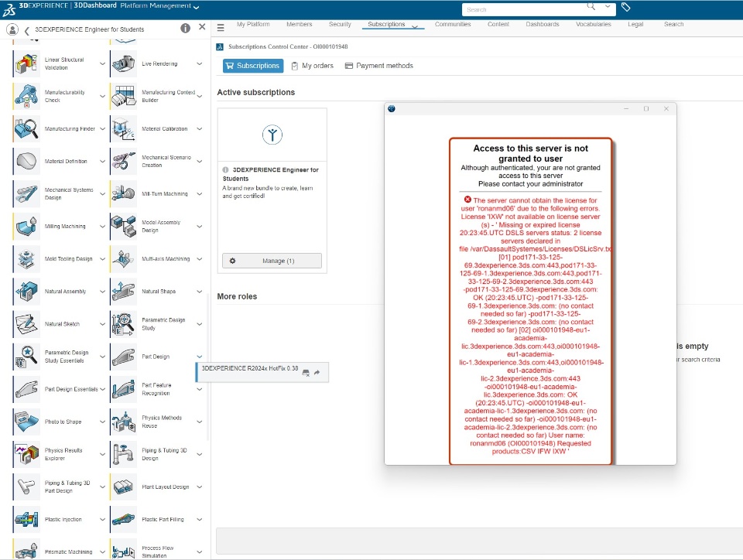743x560 pixels.
Task: Click the info icon beside Engineer for Students
Action: (x=185, y=29)
